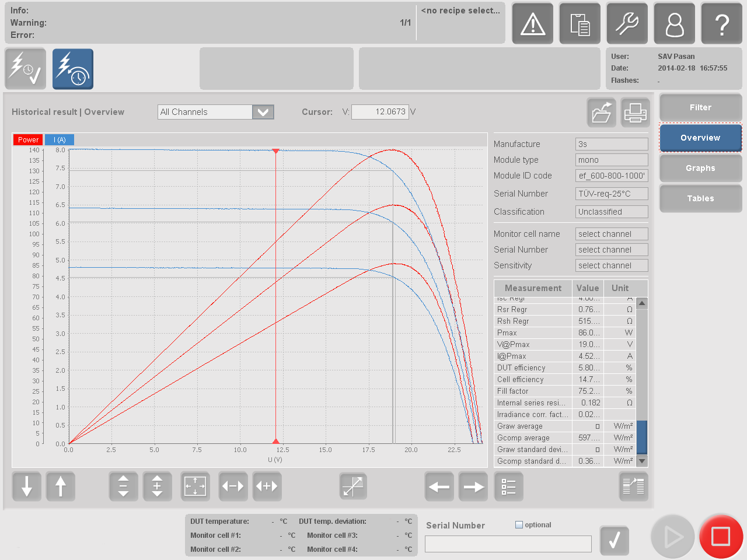This screenshot has width=747, height=560.
Task: Click the All Channels combo box text
Action: coord(205,112)
